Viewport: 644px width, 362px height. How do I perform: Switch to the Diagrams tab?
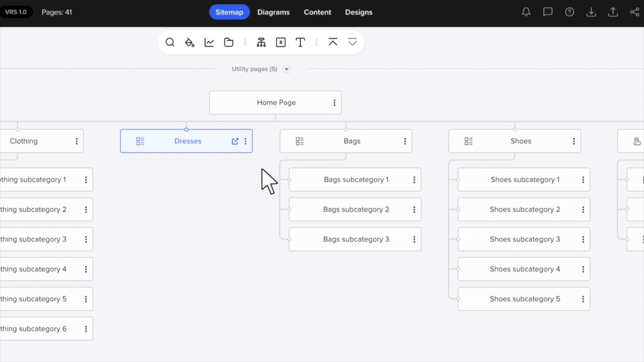click(x=274, y=12)
